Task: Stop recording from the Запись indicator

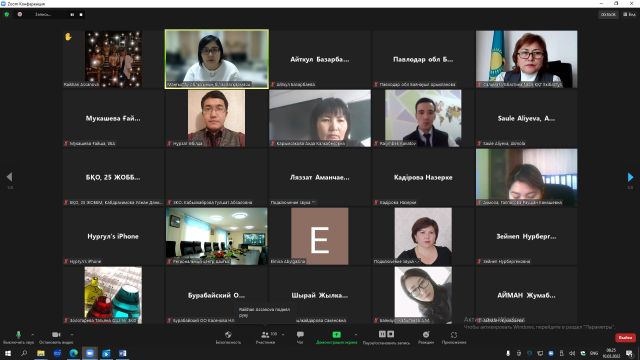Action: point(81,15)
